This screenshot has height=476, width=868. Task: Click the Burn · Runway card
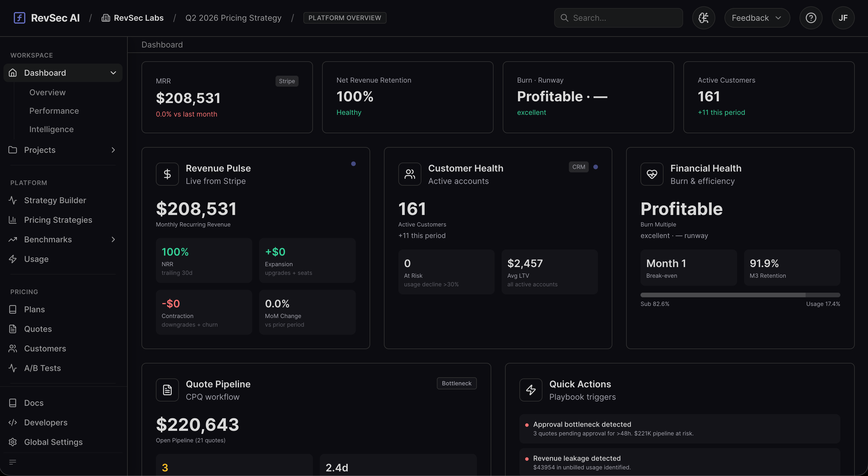(588, 97)
